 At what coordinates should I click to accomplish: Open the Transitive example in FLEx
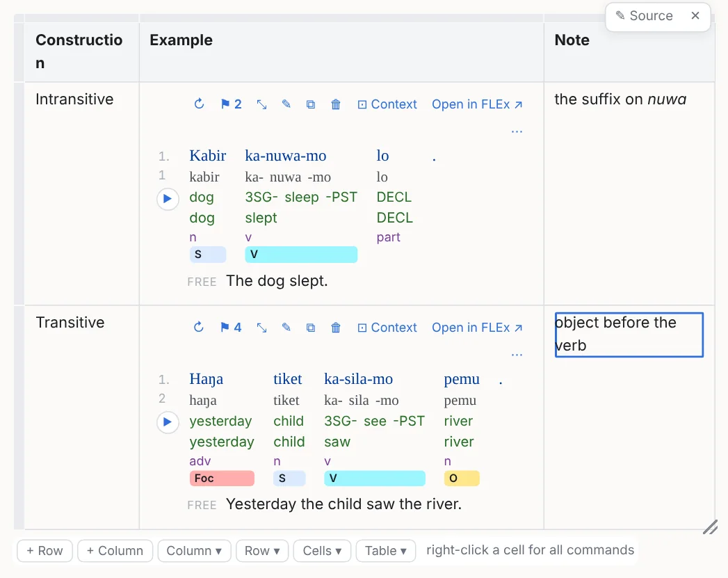click(477, 328)
